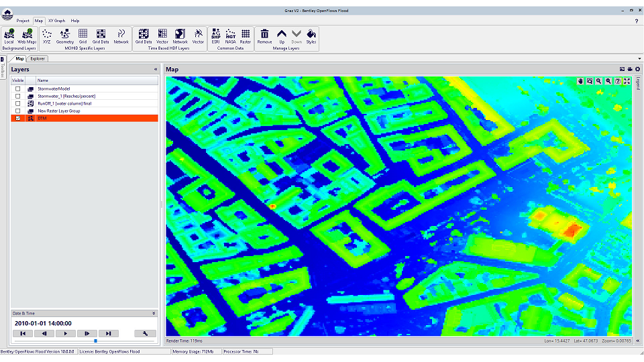
Task: Select the RunOff_1 [water column] final row
Action: 85,103
